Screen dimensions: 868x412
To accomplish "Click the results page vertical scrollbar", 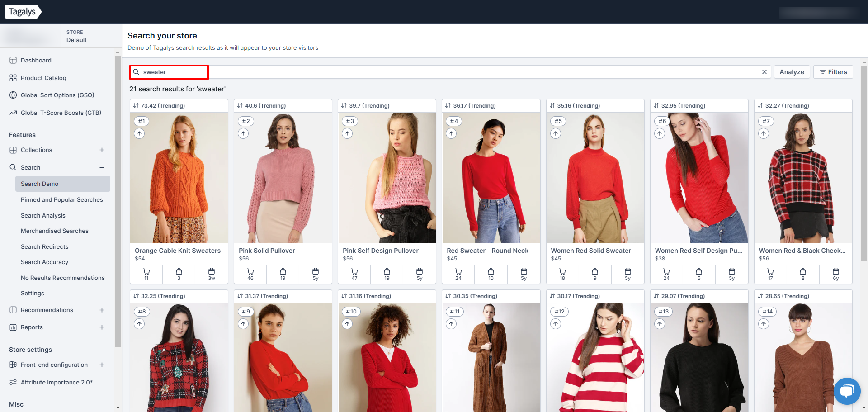I will click(864, 163).
